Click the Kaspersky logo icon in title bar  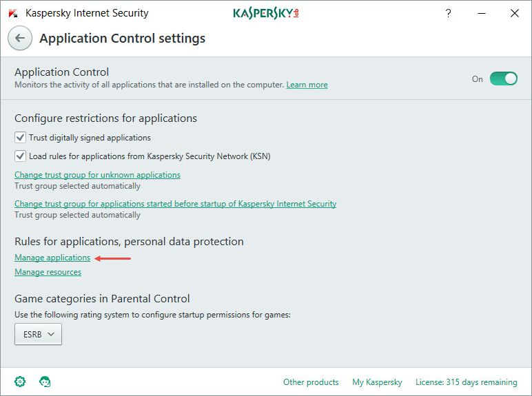tap(13, 13)
